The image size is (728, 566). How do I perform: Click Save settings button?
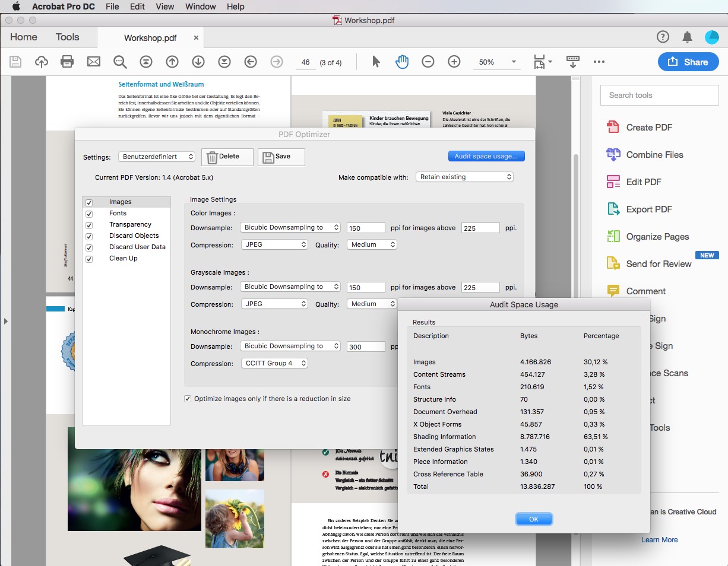(x=281, y=157)
